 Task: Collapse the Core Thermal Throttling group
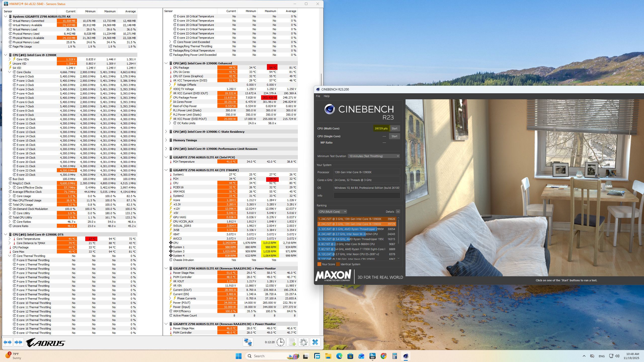[x=10, y=256]
